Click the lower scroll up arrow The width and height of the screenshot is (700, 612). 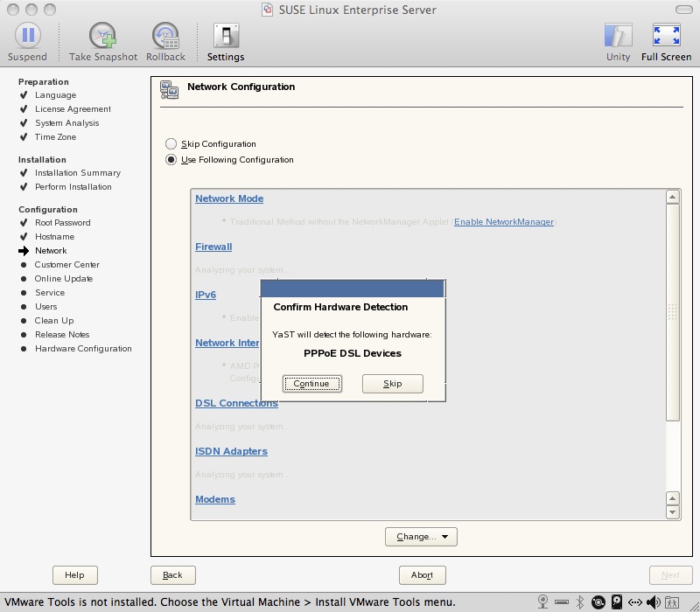(673, 498)
